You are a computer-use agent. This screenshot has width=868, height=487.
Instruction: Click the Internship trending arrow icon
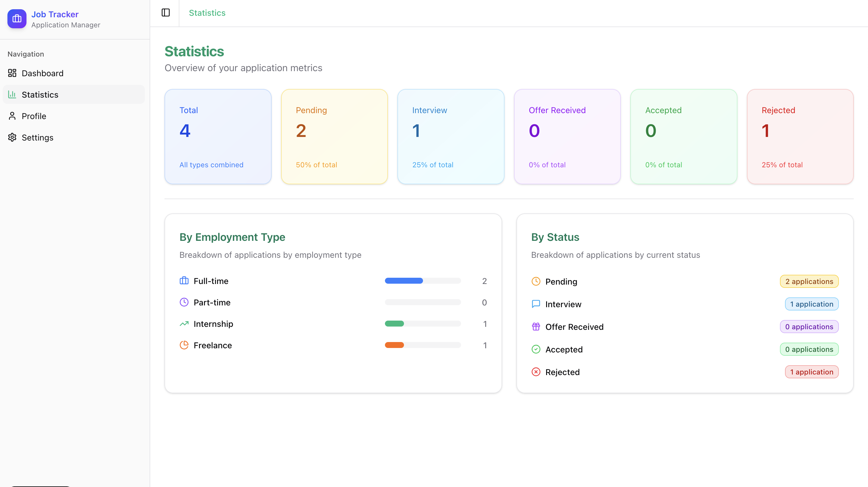click(184, 324)
